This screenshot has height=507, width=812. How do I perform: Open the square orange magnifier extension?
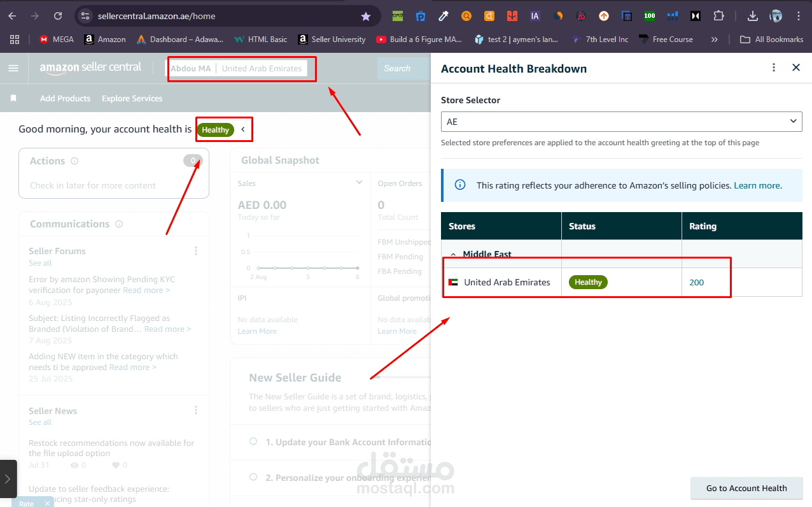click(489, 16)
